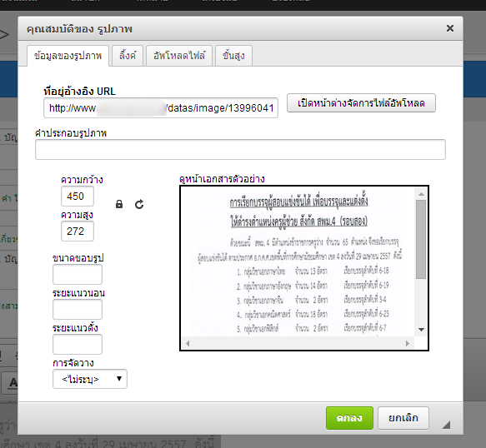Click the ความกว้าง width field

coord(78,196)
